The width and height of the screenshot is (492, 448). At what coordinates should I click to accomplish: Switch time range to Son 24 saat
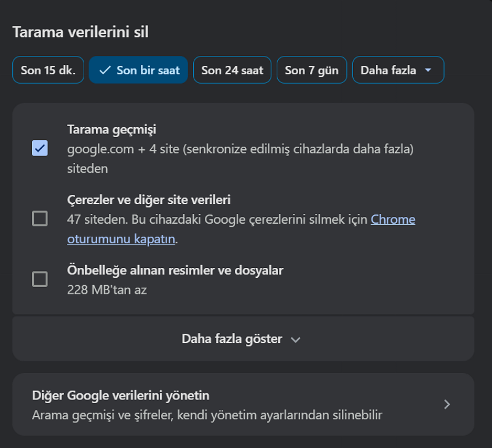(x=232, y=69)
